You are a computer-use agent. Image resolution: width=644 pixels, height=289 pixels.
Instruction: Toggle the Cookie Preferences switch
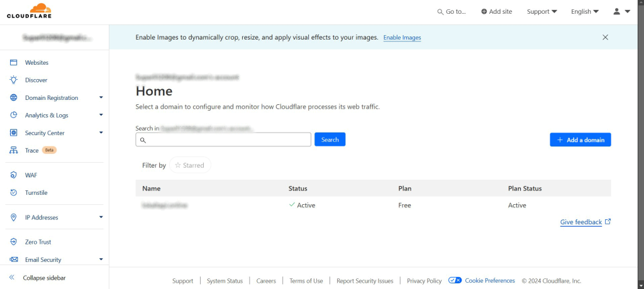coord(455,281)
